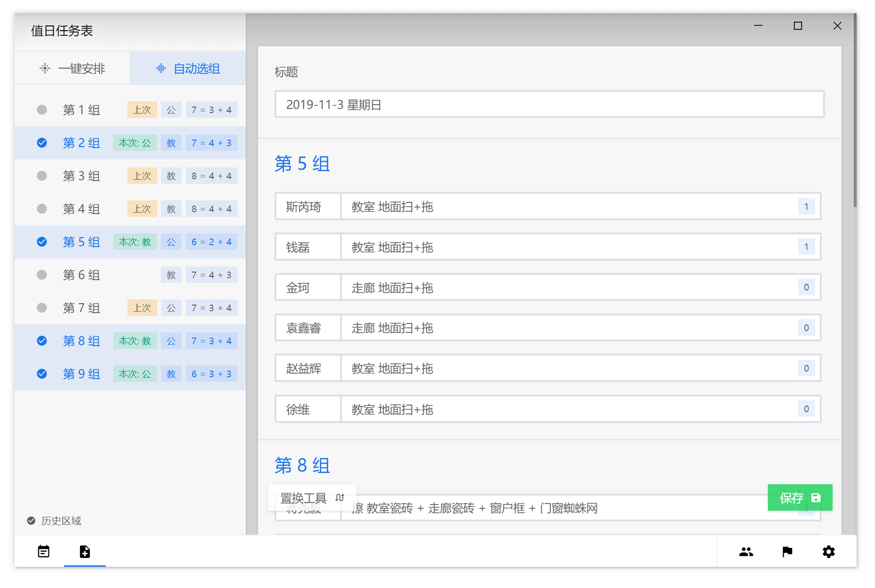Click 本次: 公 tag on 第 2 组
This screenshot has width=875, height=588.
(x=135, y=143)
